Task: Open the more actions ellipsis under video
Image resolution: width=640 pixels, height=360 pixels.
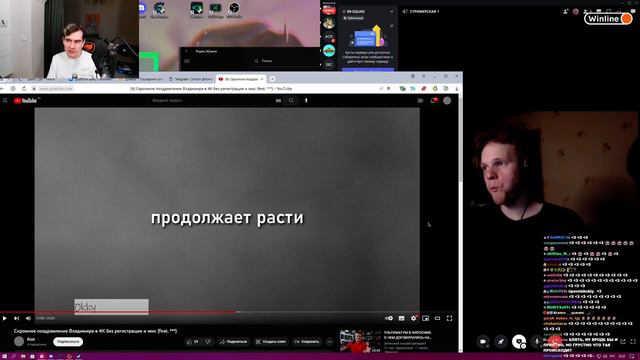Action: point(330,342)
